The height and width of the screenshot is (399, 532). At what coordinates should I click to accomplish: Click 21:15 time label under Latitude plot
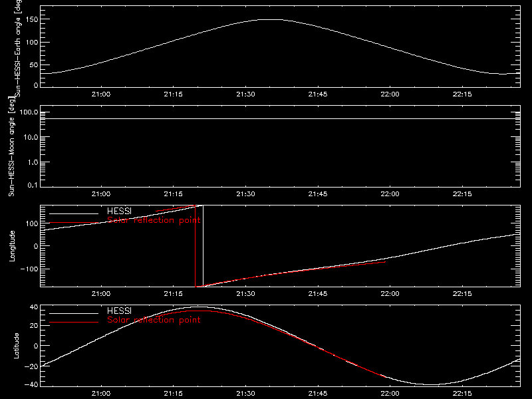174,393
